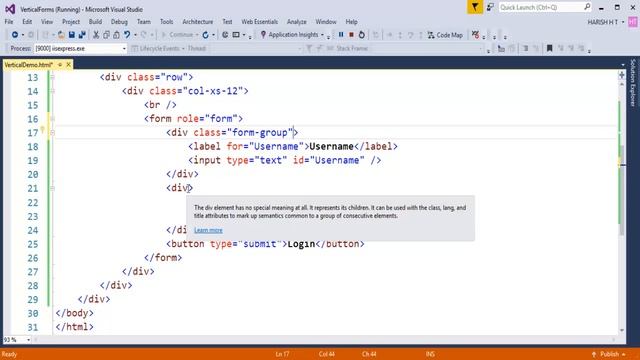
Task: Click the Save All icon
Action: pyautogui.click(x=82, y=35)
